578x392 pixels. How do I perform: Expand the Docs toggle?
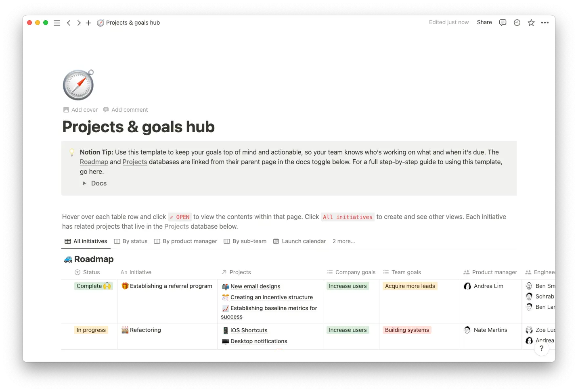pos(84,183)
